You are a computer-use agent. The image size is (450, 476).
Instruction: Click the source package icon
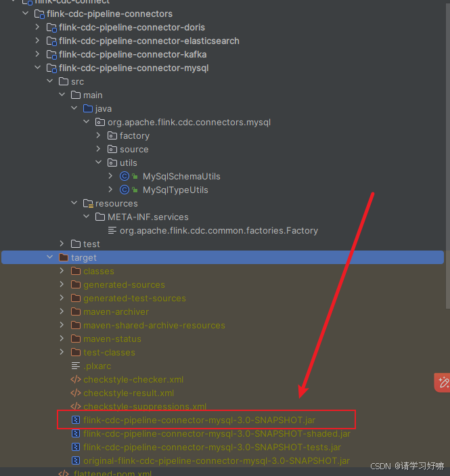(112, 149)
